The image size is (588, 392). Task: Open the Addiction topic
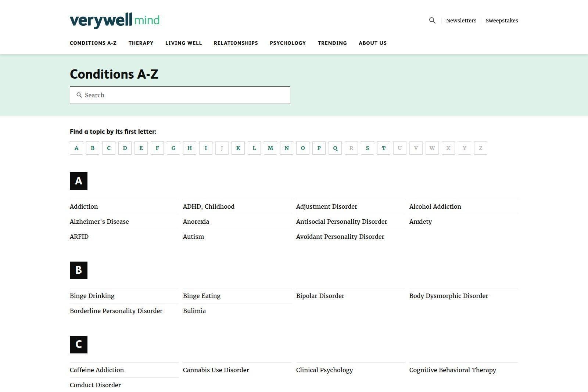click(x=84, y=206)
